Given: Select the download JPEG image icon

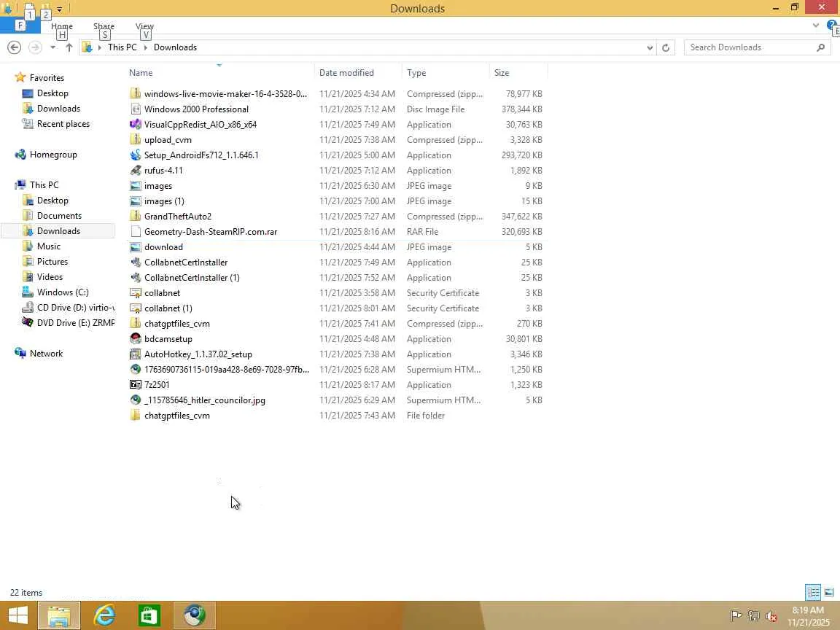Looking at the screenshot, I should [136, 247].
